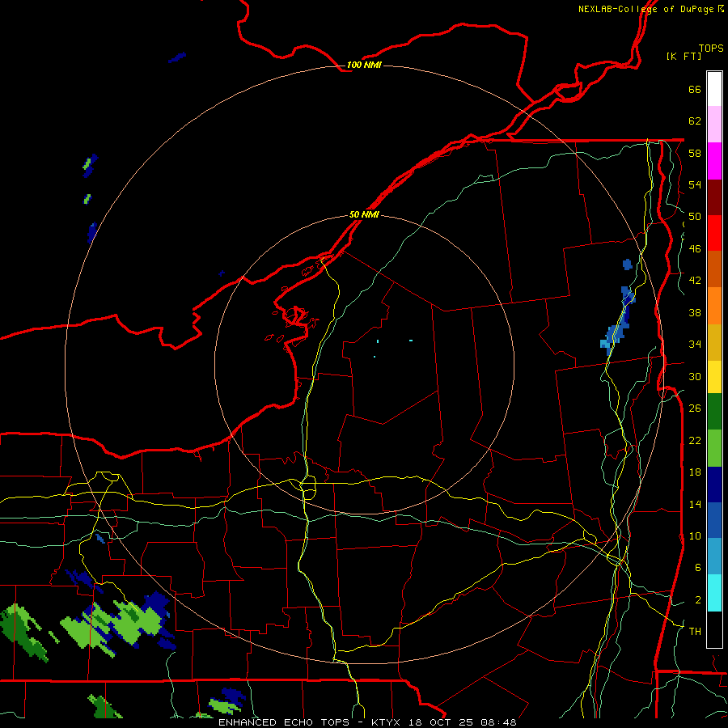Screen dimensions: 728x728
Task: Click the yellow legend swatch
Action: pyautogui.click(x=714, y=376)
